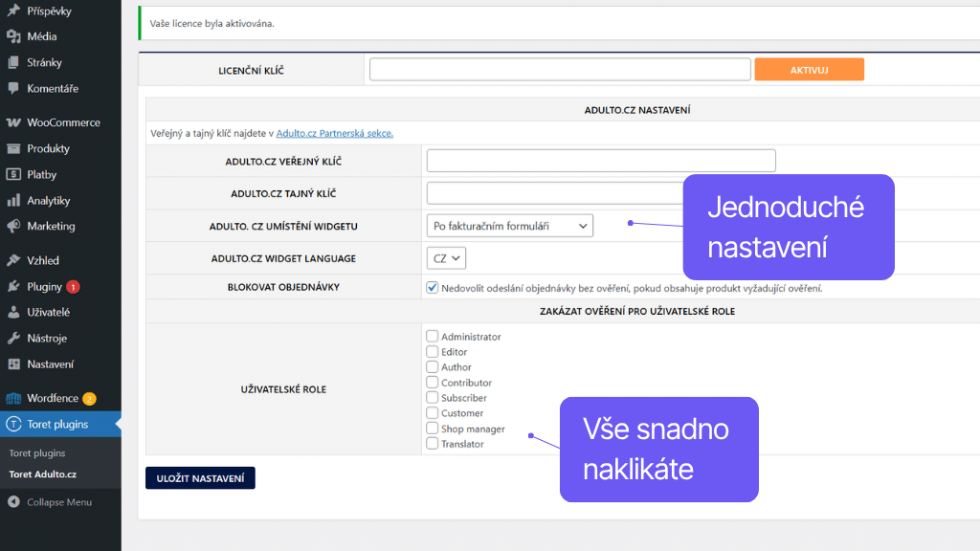Enable the Shop manager role checkbox
This screenshot has height=551, width=980.
tap(431, 428)
